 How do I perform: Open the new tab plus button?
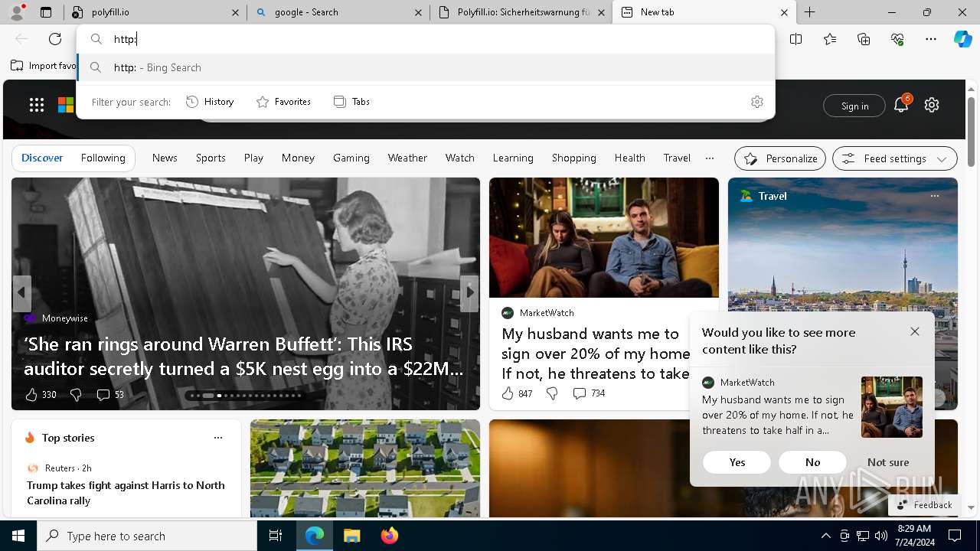pyautogui.click(x=809, y=12)
